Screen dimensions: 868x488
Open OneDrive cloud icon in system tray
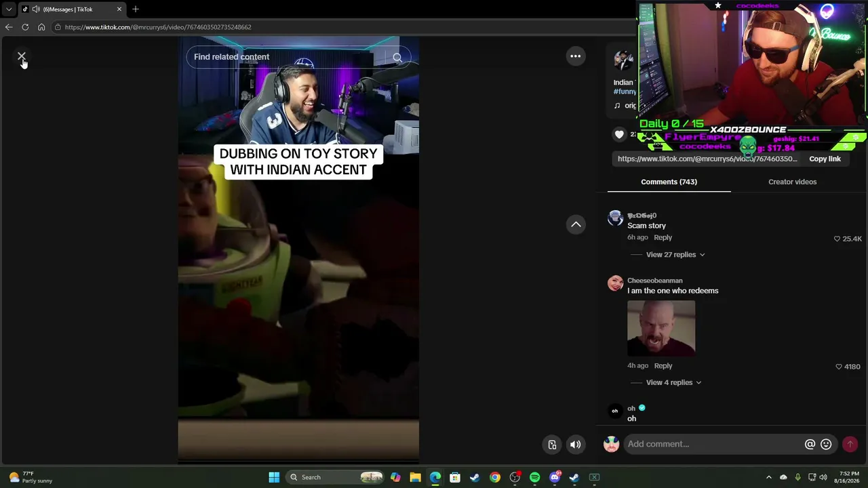pyautogui.click(x=783, y=477)
